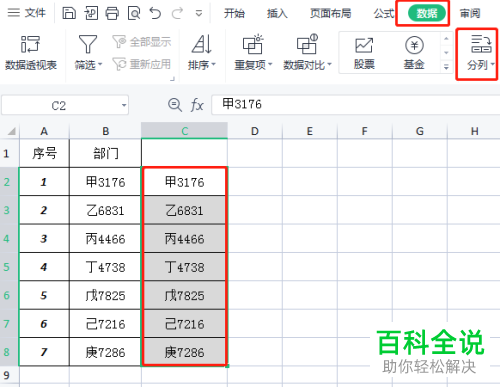Screen dimensions: 500x387
Task: Click the redo arrow icon
Action: coord(177,13)
